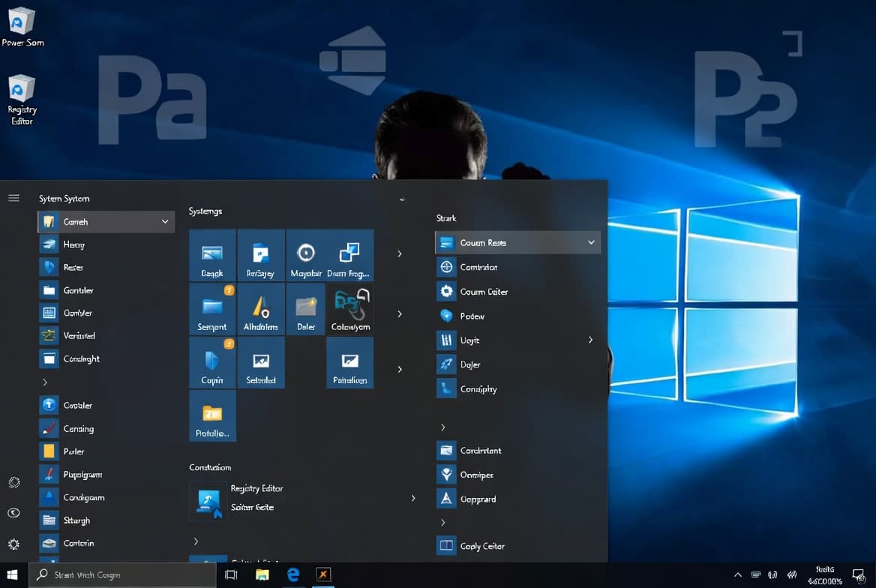The height and width of the screenshot is (588, 876).
Task: Open the Selcnled tile
Action: click(261, 362)
